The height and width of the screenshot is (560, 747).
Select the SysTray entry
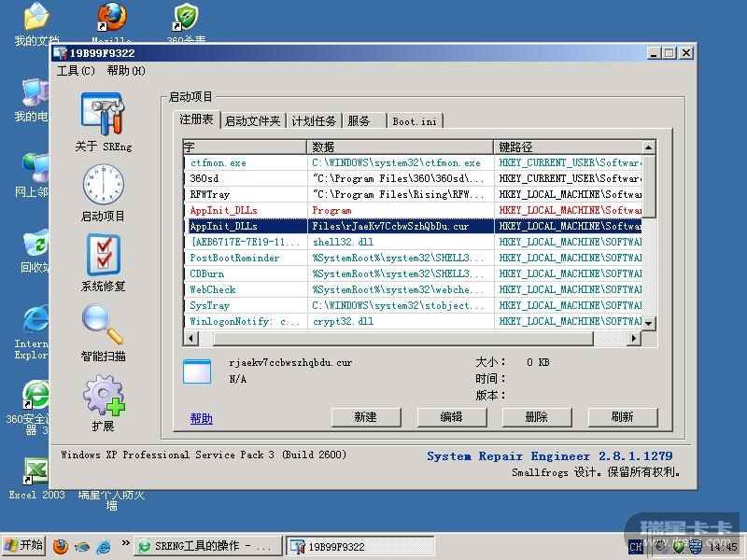[413, 306]
